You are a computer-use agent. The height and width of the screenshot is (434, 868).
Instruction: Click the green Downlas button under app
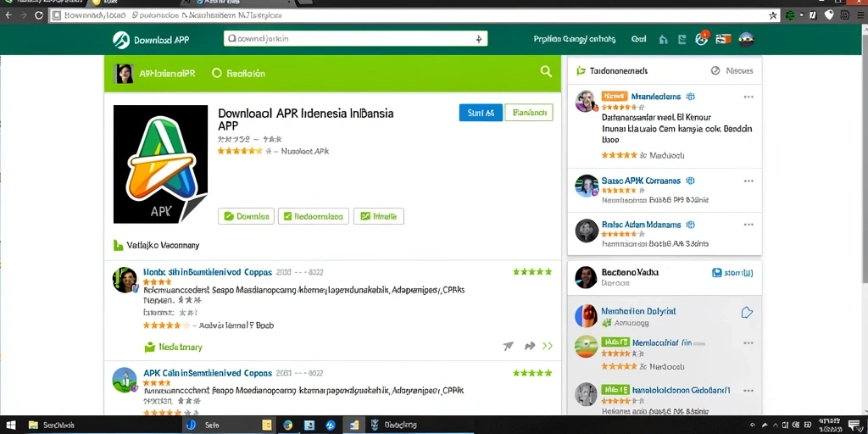247,216
